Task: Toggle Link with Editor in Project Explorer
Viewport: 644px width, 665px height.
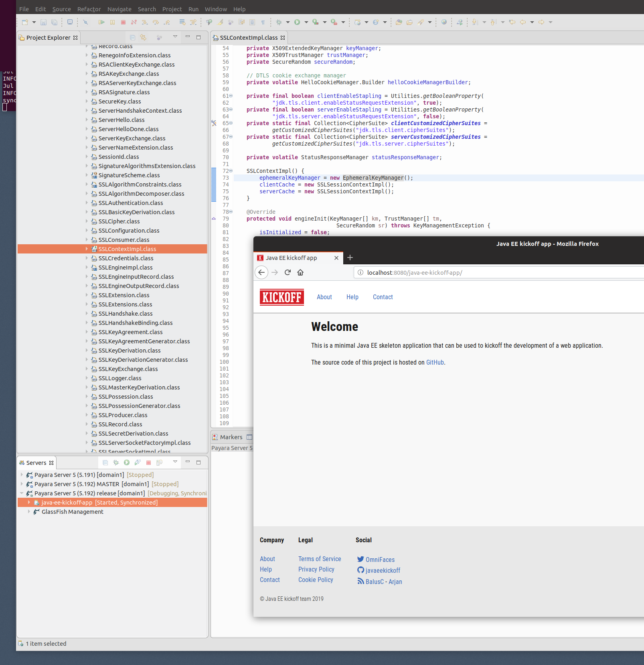Action: tap(143, 38)
